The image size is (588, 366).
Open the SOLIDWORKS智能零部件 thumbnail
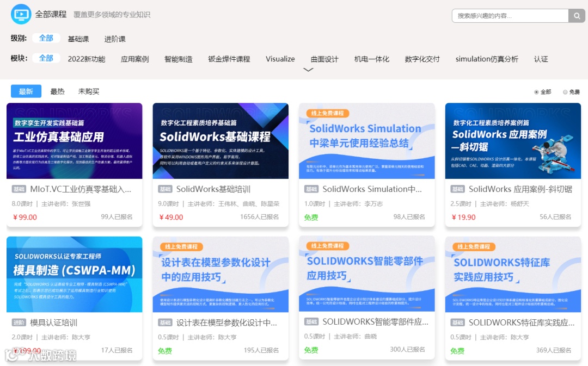[x=367, y=274]
